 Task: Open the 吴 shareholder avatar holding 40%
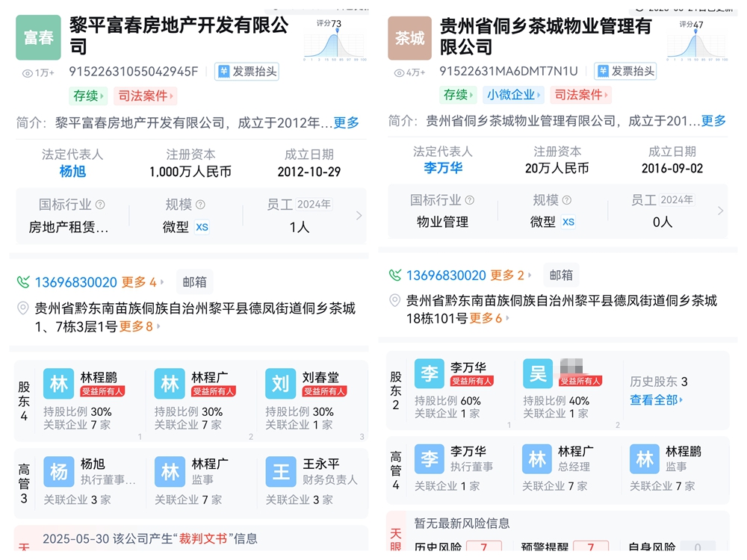pos(538,374)
